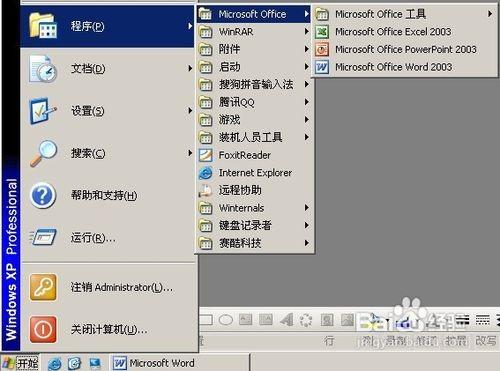Expand the 文档(D) submenu arrow
This screenshot has width=500, height=371.
[x=190, y=68]
